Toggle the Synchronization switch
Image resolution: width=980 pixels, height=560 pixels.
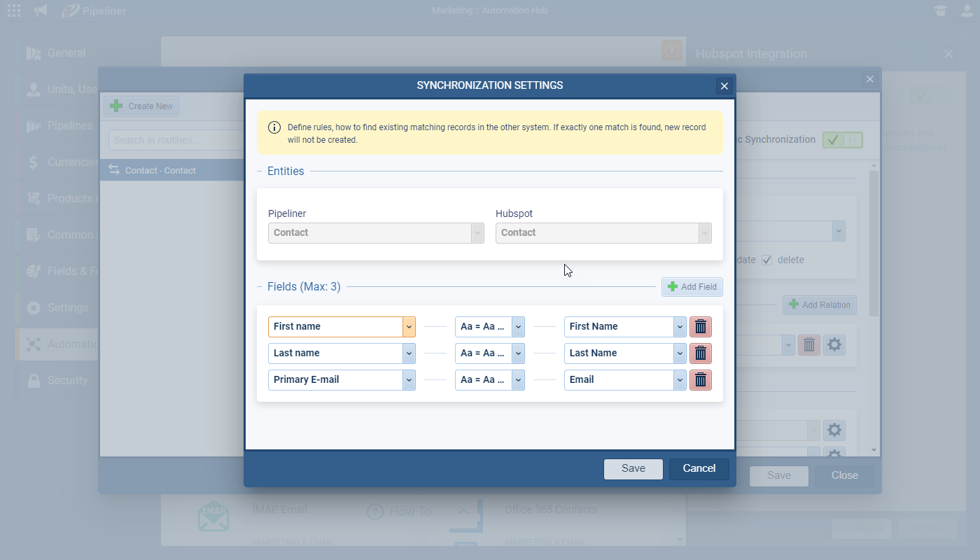pos(842,140)
